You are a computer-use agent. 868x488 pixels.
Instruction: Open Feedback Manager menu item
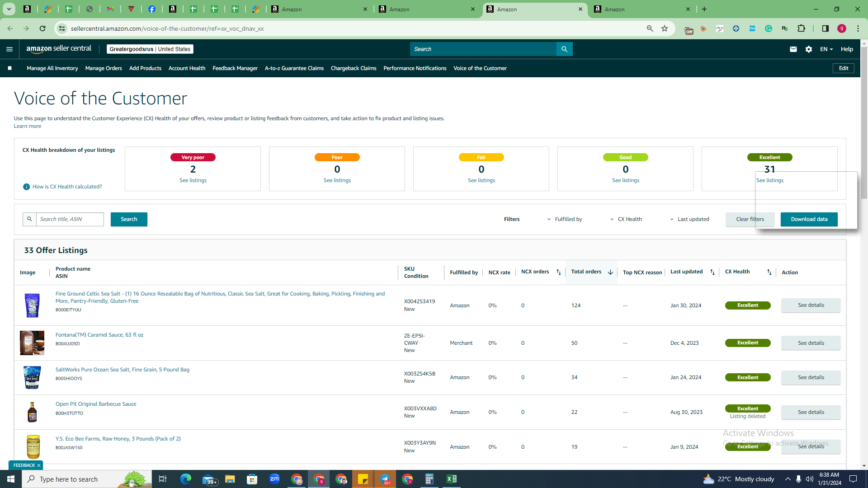(235, 68)
